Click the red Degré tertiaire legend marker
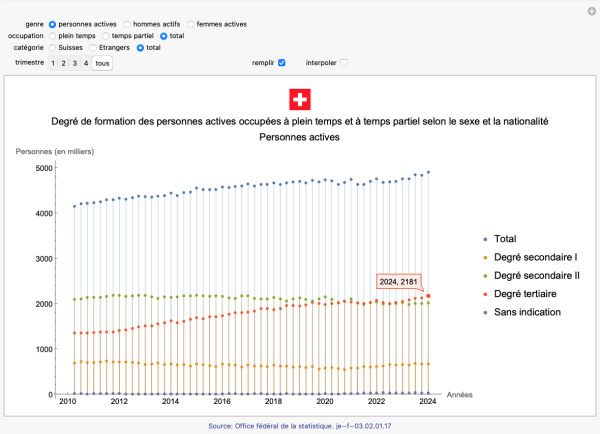This screenshot has height=434, width=600. click(485, 294)
